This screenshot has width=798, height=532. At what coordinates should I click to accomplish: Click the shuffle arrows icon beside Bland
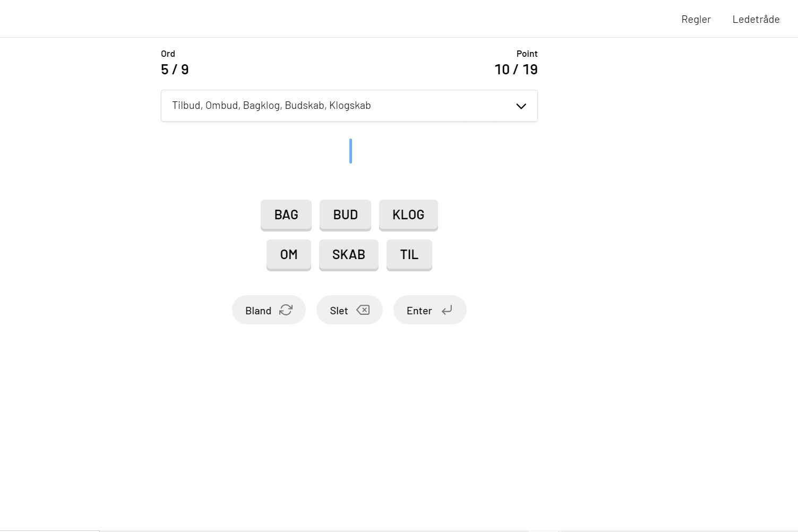[x=286, y=310]
